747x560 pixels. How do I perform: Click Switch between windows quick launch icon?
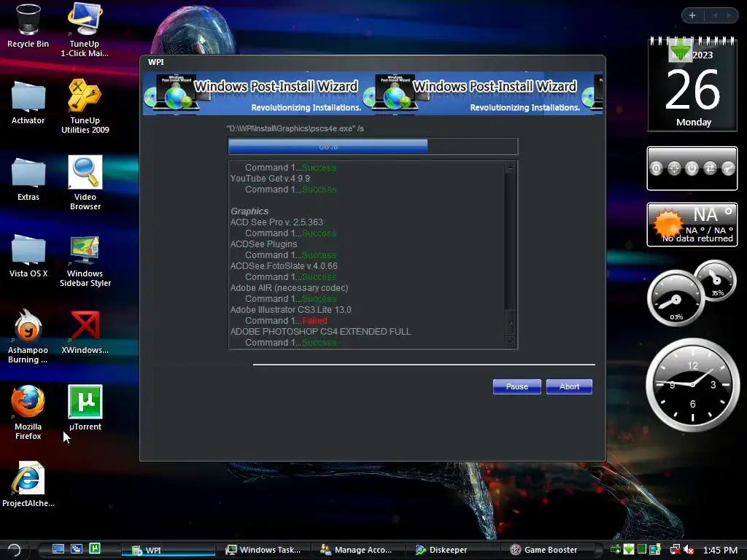(76, 549)
